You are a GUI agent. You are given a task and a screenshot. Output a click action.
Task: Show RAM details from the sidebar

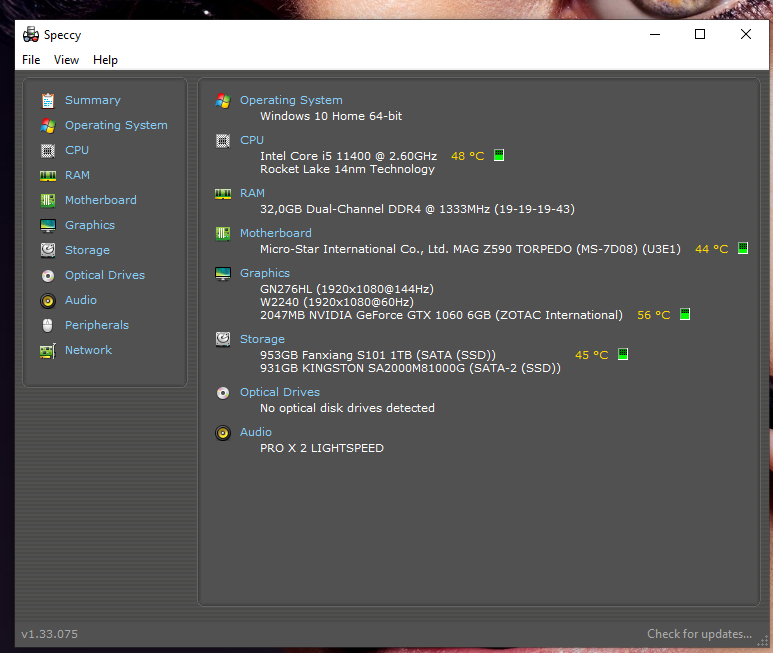click(77, 175)
